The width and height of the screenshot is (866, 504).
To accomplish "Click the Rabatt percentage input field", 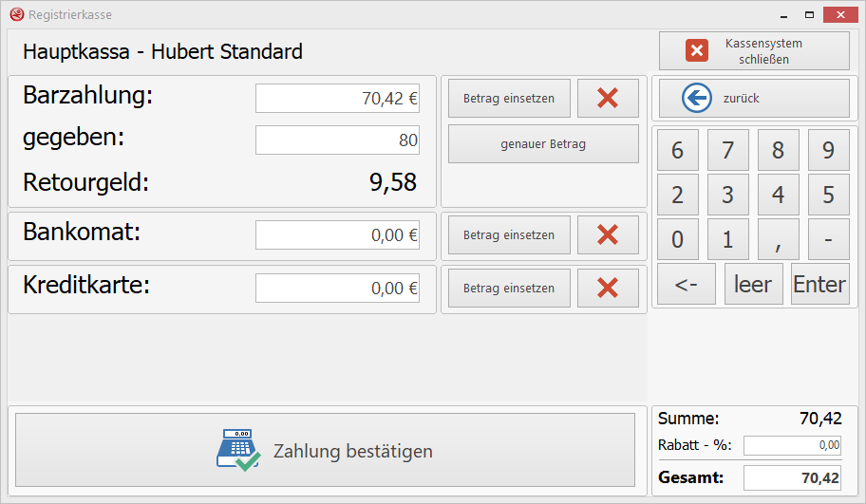I will (793, 445).
